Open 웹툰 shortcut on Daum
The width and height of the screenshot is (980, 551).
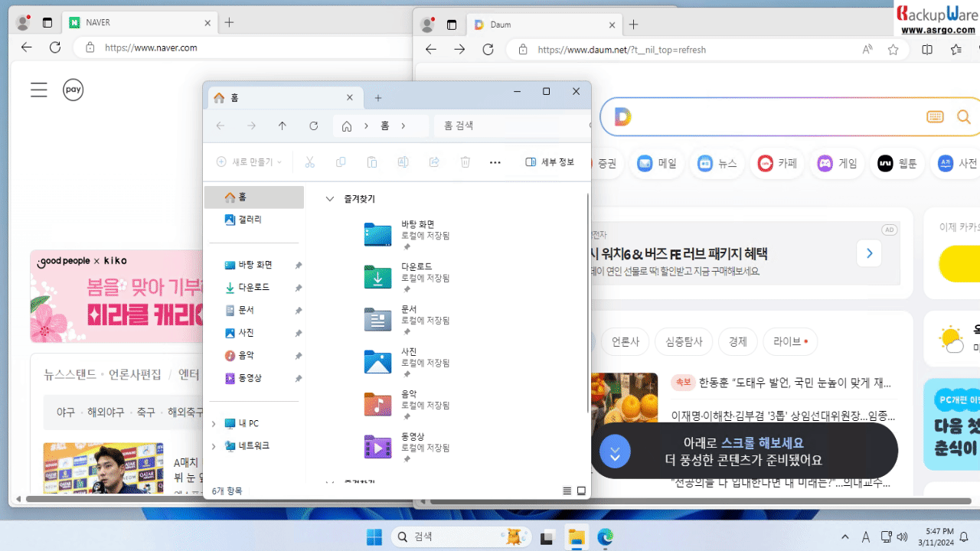(897, 163)
